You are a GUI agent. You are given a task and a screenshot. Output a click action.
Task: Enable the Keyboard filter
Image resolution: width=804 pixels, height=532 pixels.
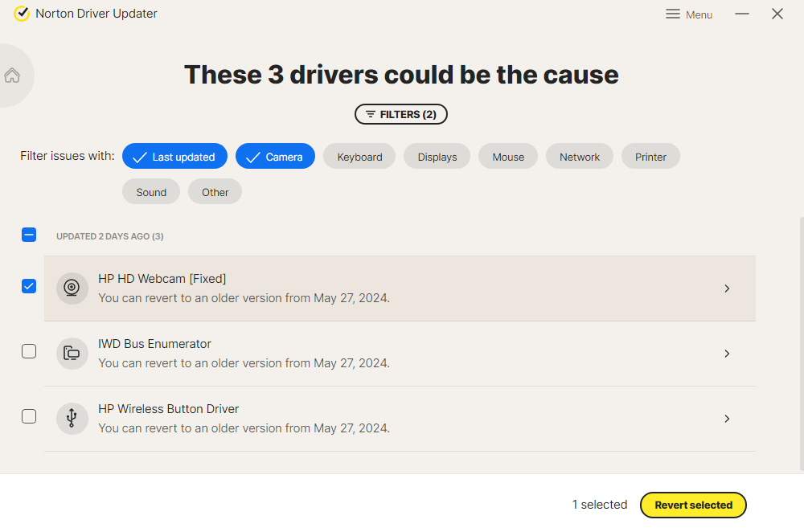pyautogui.click(x=359, y=157)
